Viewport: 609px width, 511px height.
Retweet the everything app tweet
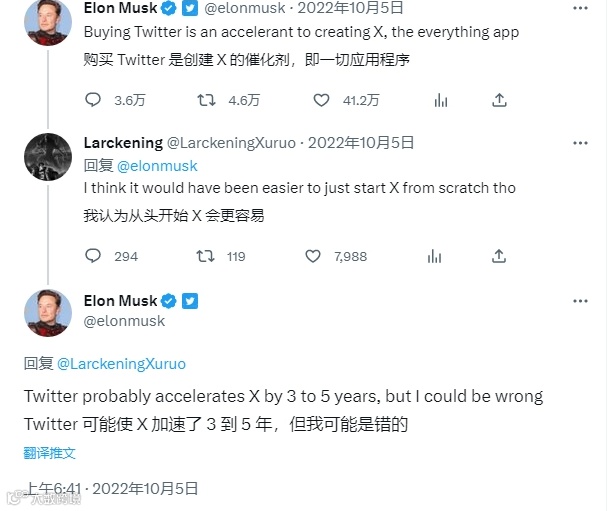click(x=207, y=100)
